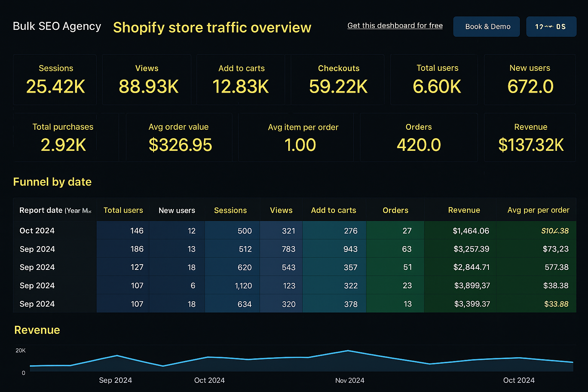Click the Revenue $137.32K scorecard value
The height and width of the screenshot is (392, 588).
pyautogui.click(x=531, y=145)
